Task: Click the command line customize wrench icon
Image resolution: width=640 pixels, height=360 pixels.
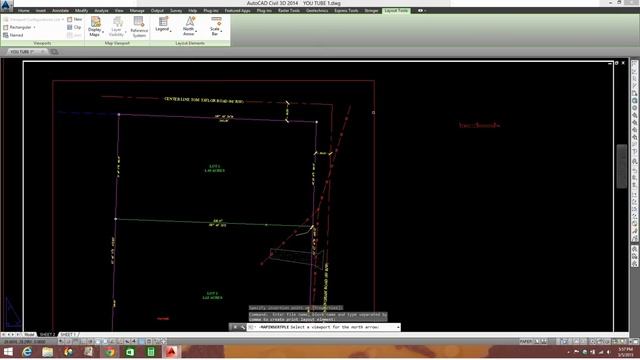Action: [242, 327]
